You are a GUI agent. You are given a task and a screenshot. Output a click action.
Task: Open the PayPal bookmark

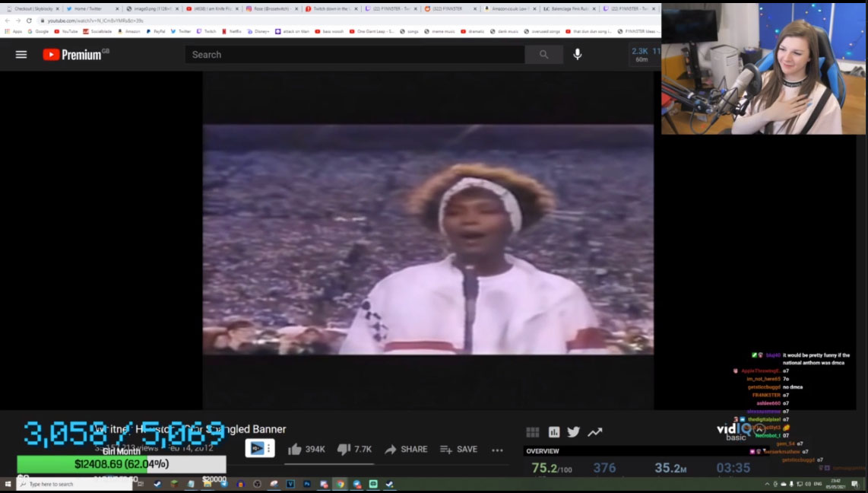pyautogui.click(x=156, y=32)
